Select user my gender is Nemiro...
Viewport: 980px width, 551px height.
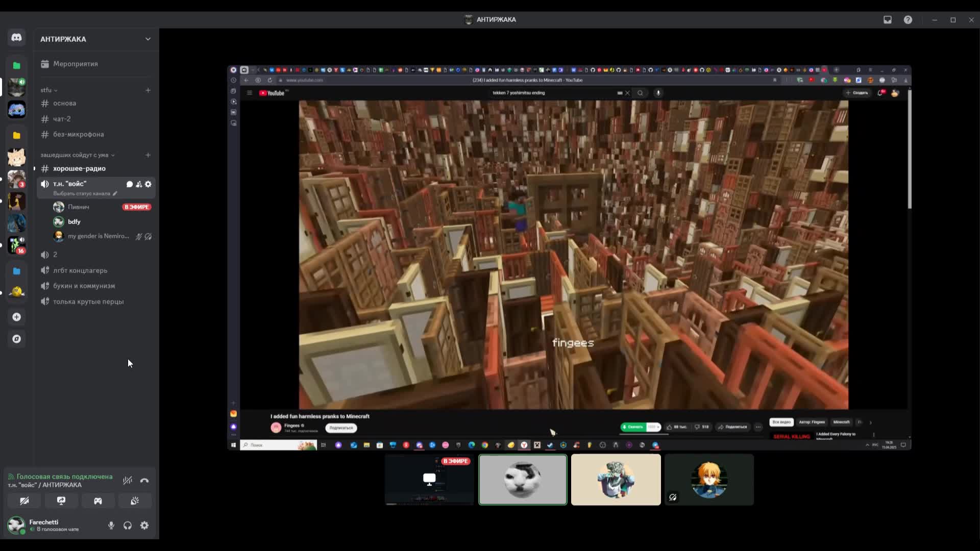click(102, 236)
